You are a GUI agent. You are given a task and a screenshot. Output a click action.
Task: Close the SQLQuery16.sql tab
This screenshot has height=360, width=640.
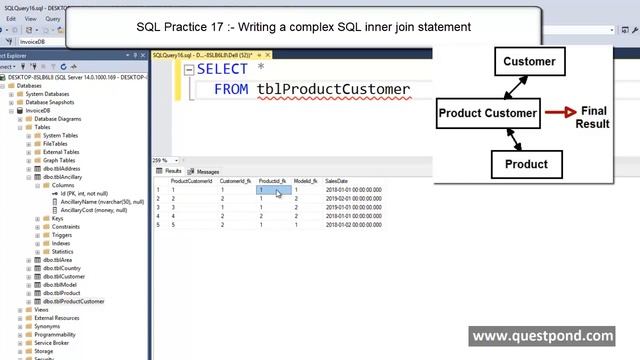click(268, 55)
